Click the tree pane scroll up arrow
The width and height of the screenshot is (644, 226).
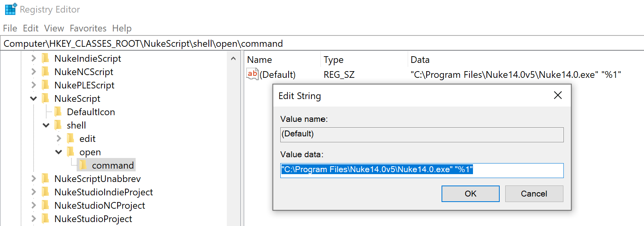click(x=233, y=59)
